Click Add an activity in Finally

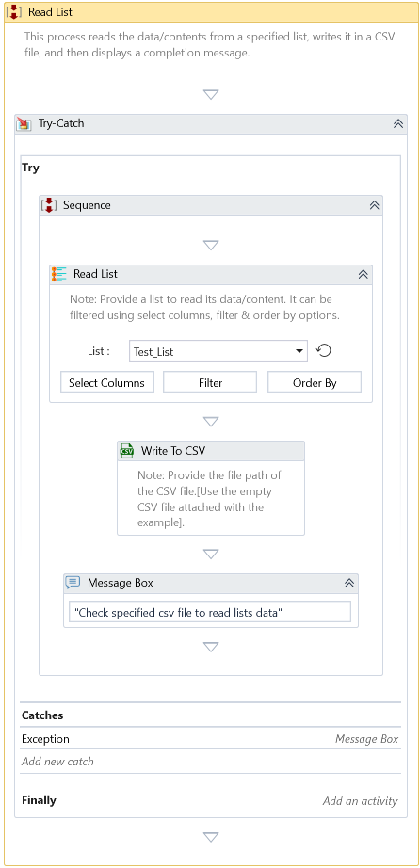(360, 801)
